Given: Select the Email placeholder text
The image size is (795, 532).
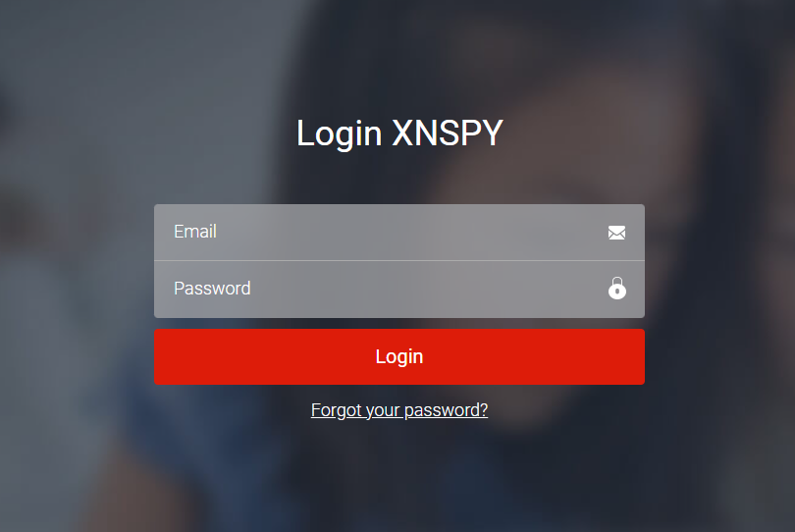Looking at the screenshot, I should pyautogui.click(x=195, y=232).
